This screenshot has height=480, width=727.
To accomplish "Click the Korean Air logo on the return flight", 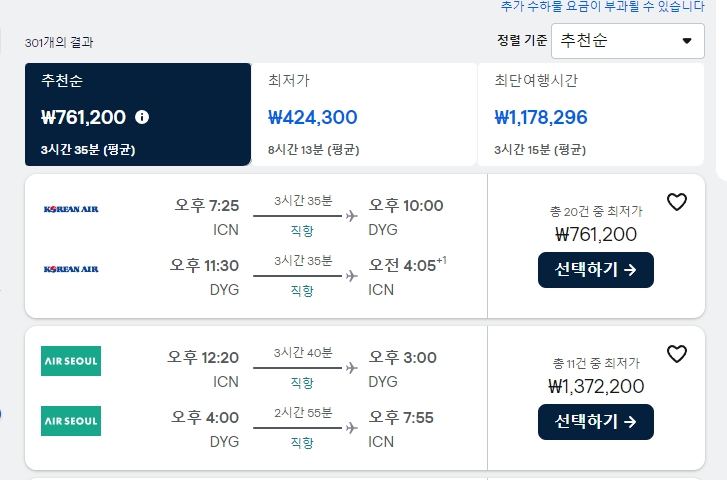I will [71, 269].
